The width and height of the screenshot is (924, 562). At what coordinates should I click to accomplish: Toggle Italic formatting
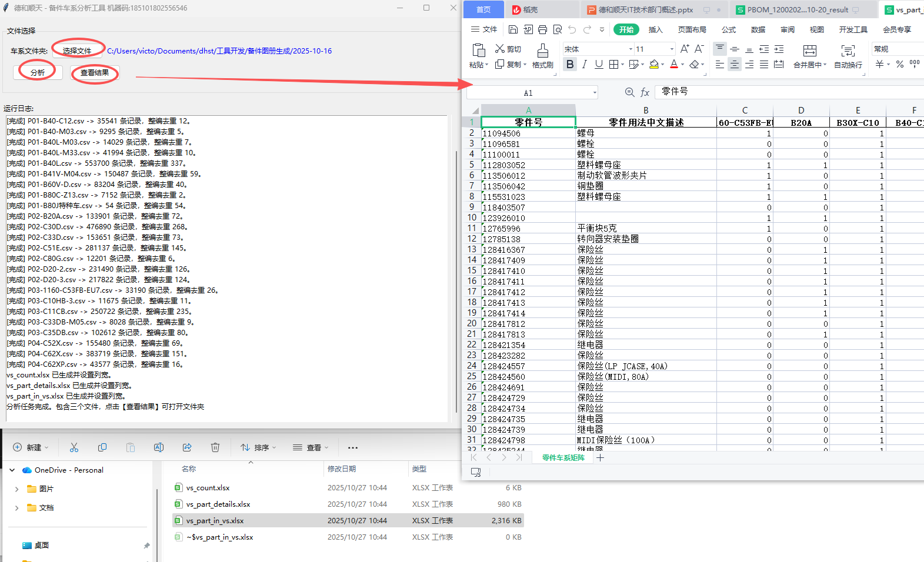pos(584,65)
